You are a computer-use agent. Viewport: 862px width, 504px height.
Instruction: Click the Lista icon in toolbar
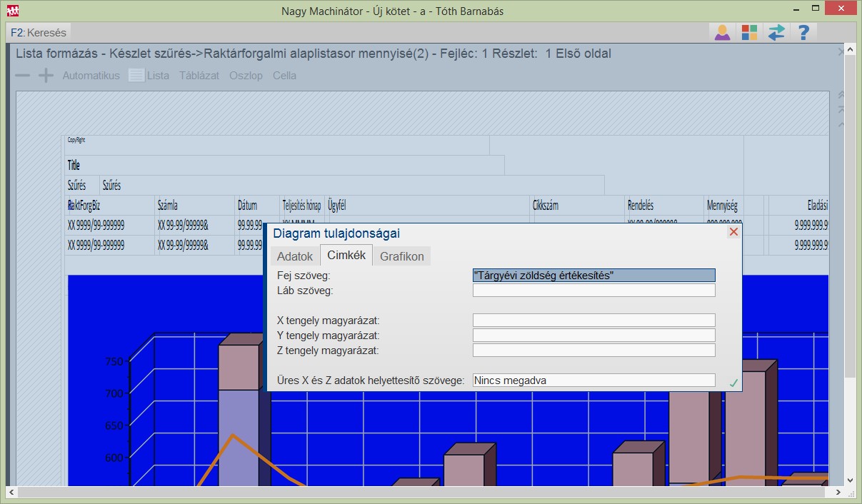pos(136,76)
